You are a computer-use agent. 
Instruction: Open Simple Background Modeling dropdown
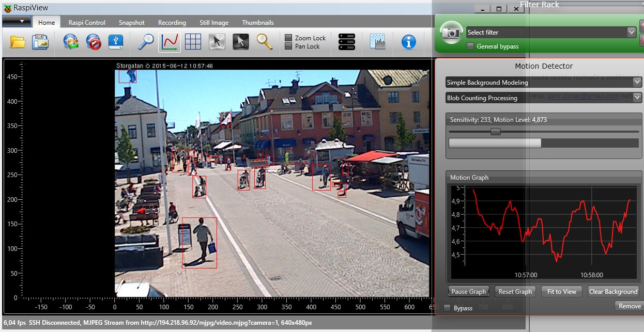coord(544,83)
